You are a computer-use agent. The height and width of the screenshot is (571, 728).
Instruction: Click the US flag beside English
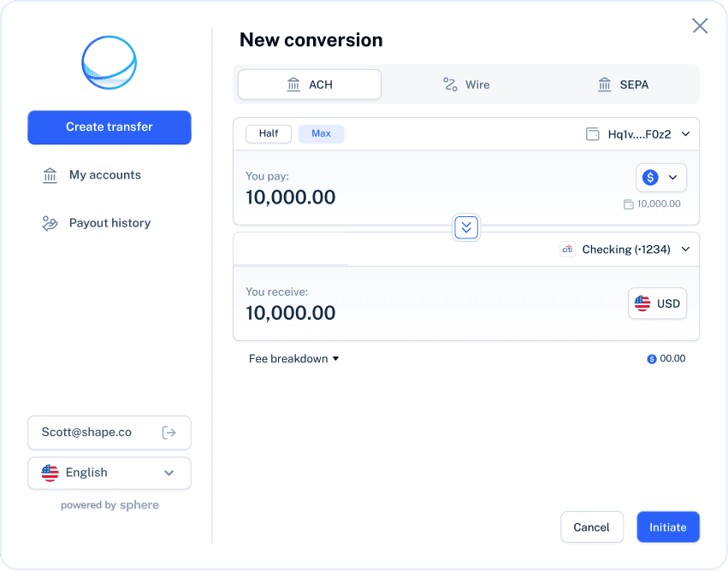[x=50, y=473]
